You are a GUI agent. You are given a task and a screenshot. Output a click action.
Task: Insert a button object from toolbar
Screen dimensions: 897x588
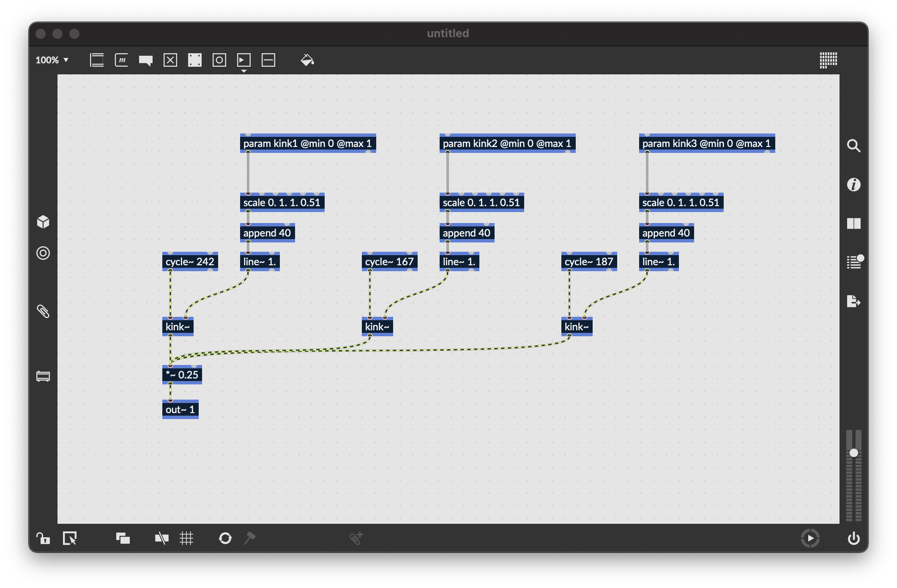tap(219, 60)
